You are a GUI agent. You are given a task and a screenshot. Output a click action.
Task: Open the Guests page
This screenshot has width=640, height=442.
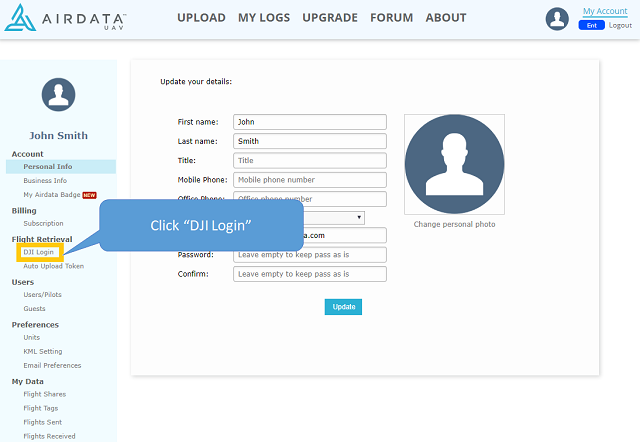34,309
